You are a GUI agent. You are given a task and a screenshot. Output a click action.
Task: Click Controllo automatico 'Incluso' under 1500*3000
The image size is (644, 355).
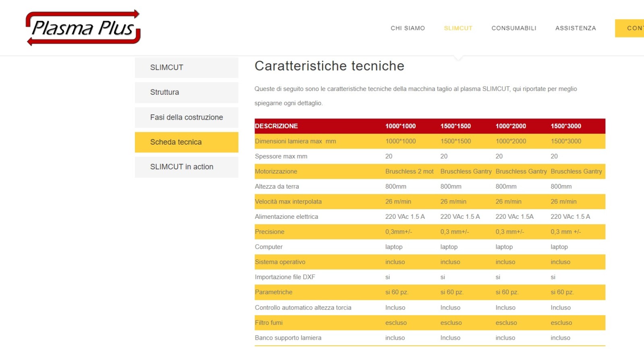point(561,308)
